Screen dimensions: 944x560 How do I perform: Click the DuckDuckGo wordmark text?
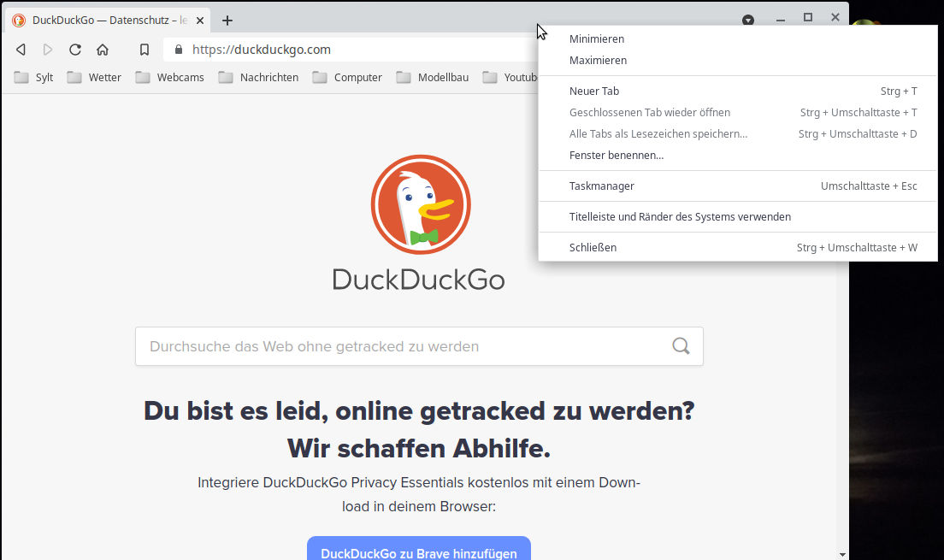click(x=419, y=280)
